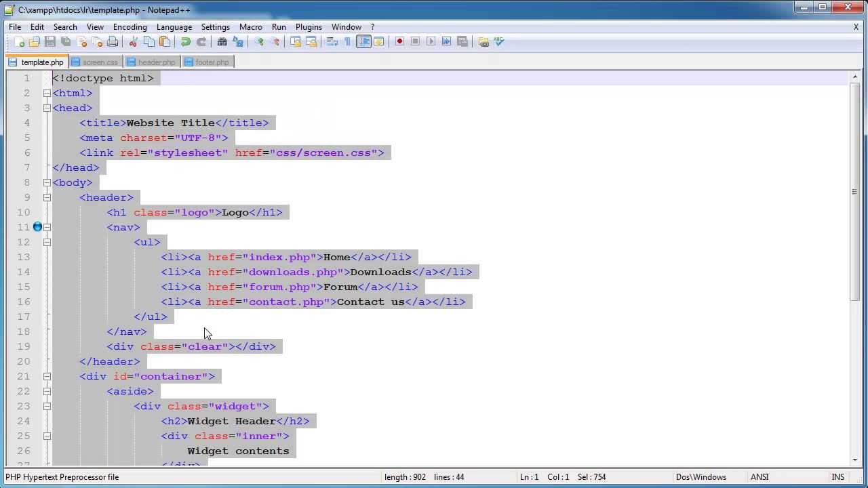Open the Search menu

pyautogui.click(x=65, y=27)
